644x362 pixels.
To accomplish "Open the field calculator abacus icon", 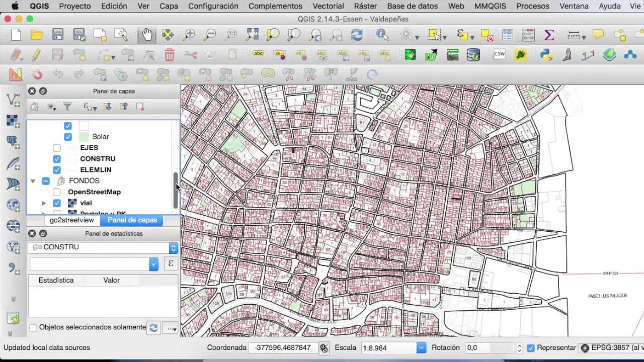I will pyautogui.click(x=528, y=35).
